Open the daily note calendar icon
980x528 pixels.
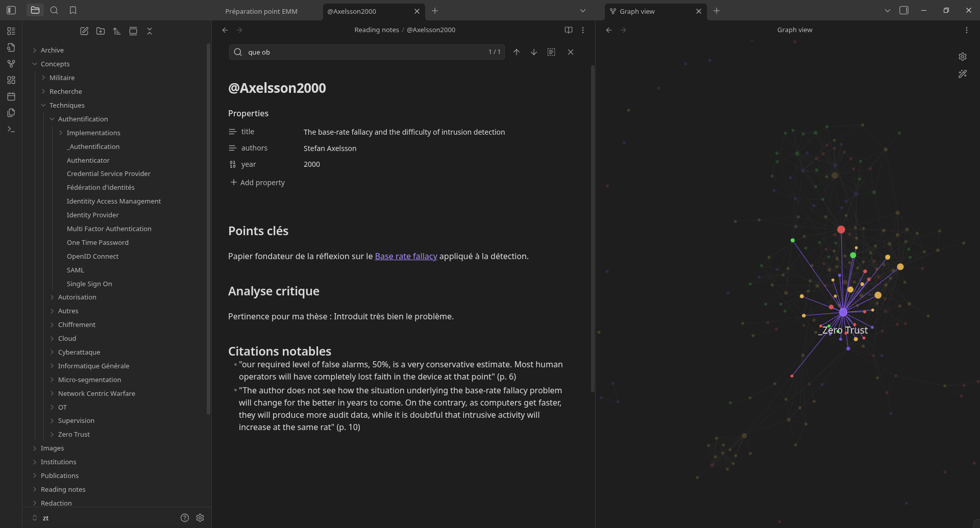(11, 96)
